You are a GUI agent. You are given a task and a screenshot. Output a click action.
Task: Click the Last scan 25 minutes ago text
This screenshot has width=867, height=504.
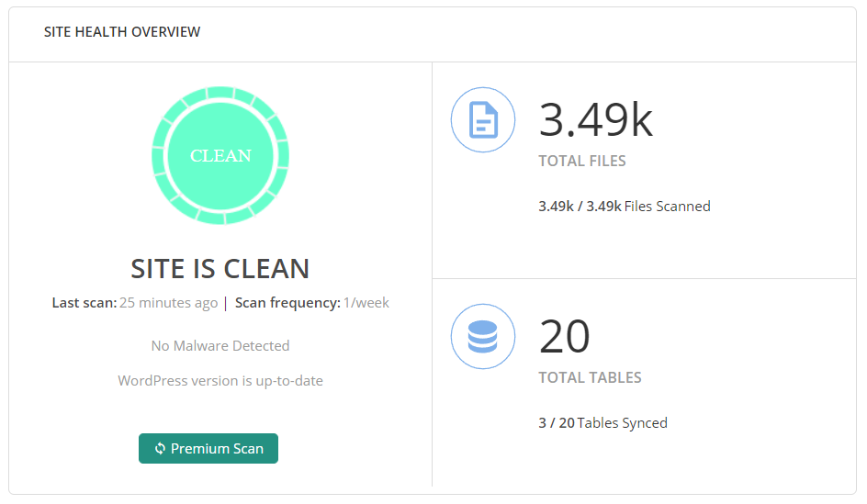point(135,303)
